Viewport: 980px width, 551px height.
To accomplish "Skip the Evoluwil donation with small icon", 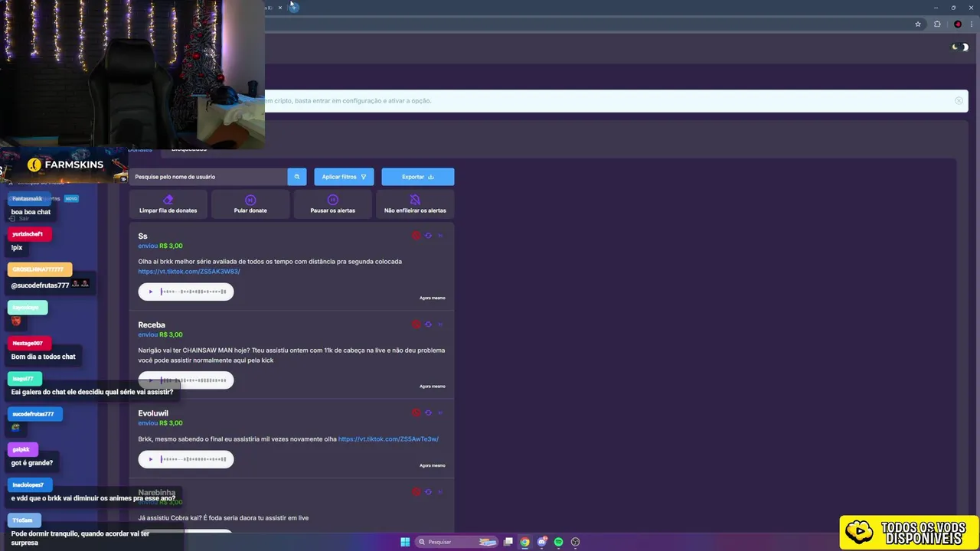I will click(440, 413).
